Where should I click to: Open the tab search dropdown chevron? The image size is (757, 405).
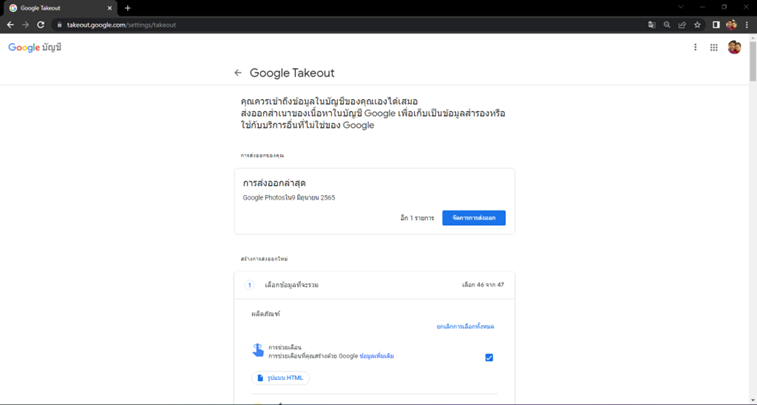681,7
